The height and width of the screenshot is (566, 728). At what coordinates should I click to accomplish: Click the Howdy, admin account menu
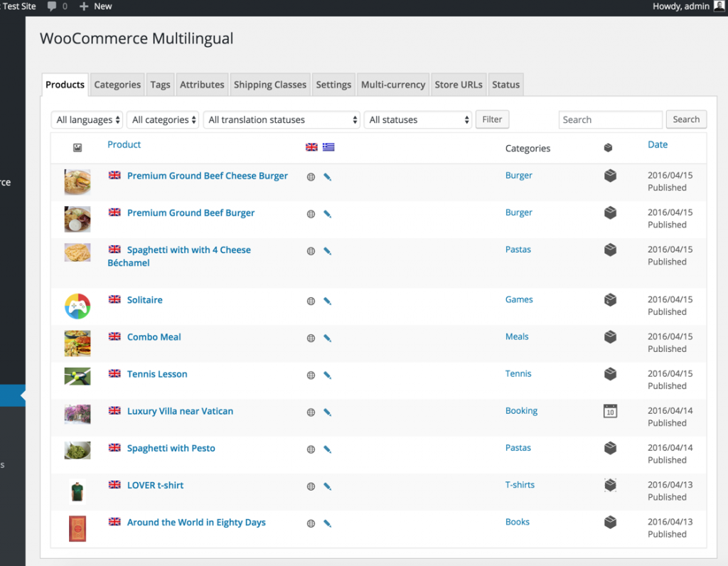pyautogui.click(x=688, y=6)
